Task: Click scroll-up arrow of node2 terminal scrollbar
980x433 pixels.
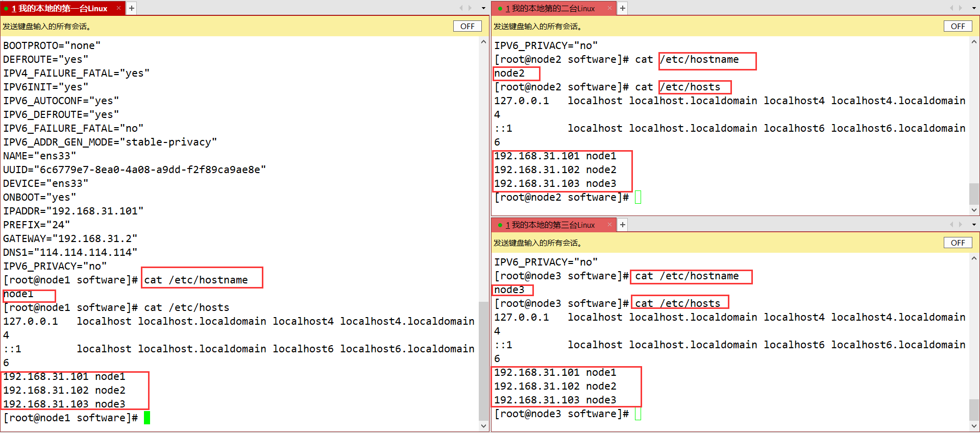Action: [974, 42]
